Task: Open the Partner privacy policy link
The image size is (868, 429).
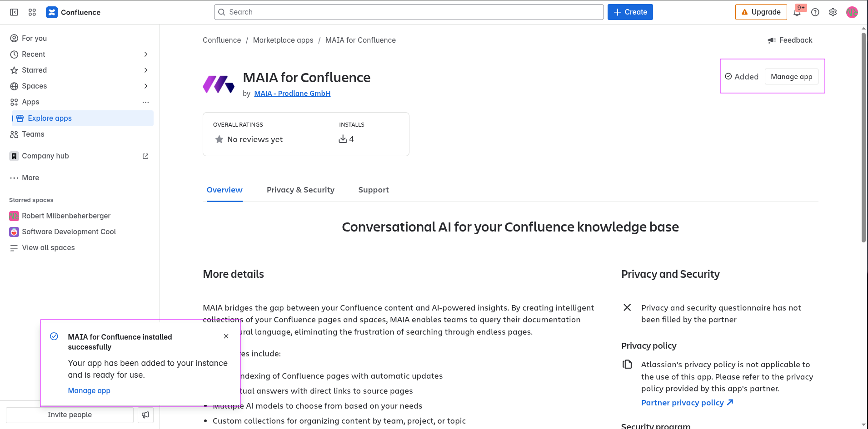Action: 687,403
